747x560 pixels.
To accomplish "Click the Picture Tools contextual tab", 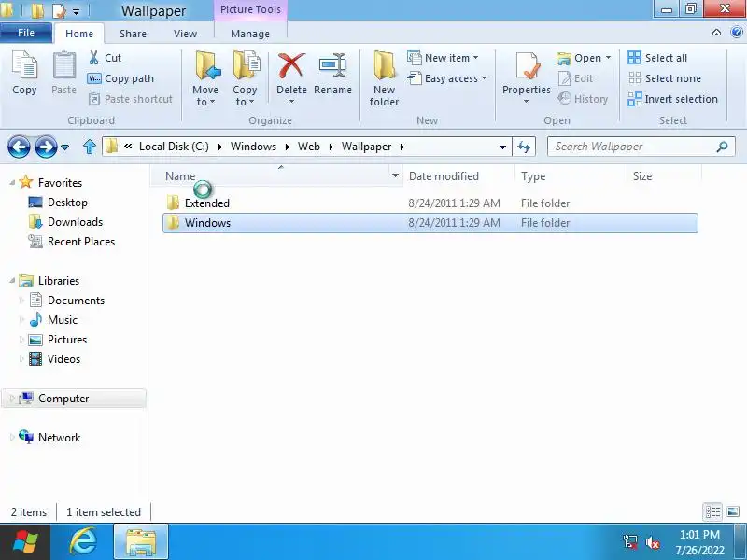I will [250, 9].
